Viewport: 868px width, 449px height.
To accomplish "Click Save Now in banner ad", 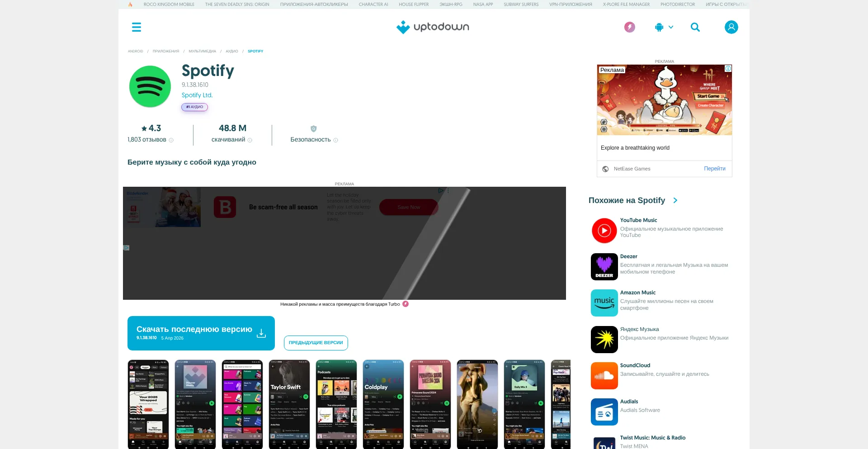I will [409, 207].
